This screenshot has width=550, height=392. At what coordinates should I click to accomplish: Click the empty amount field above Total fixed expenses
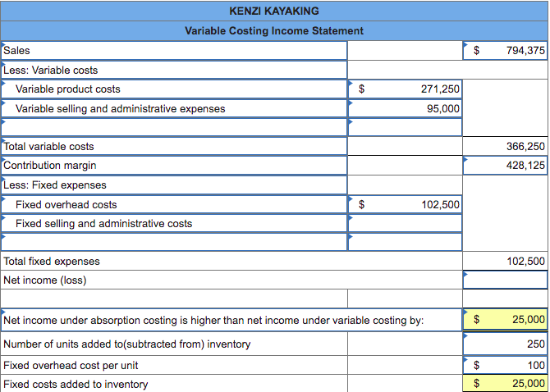pyautogui.click(x=405, y=242)
